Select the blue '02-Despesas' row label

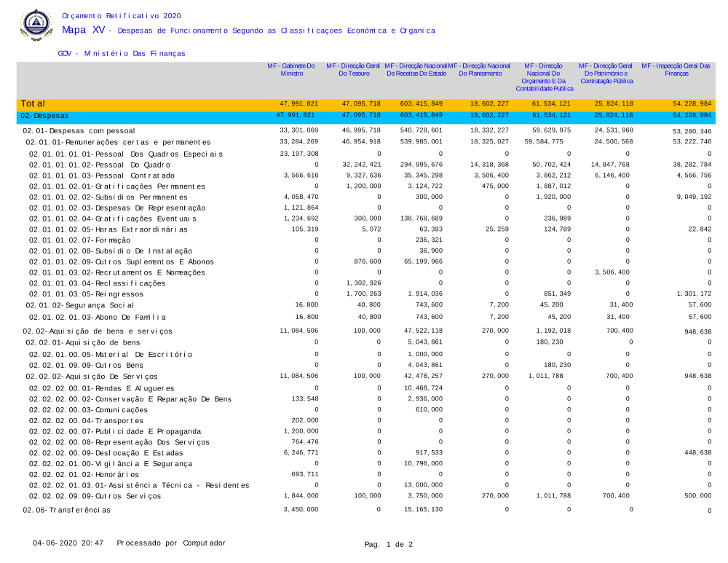click(x=44, y=115)
